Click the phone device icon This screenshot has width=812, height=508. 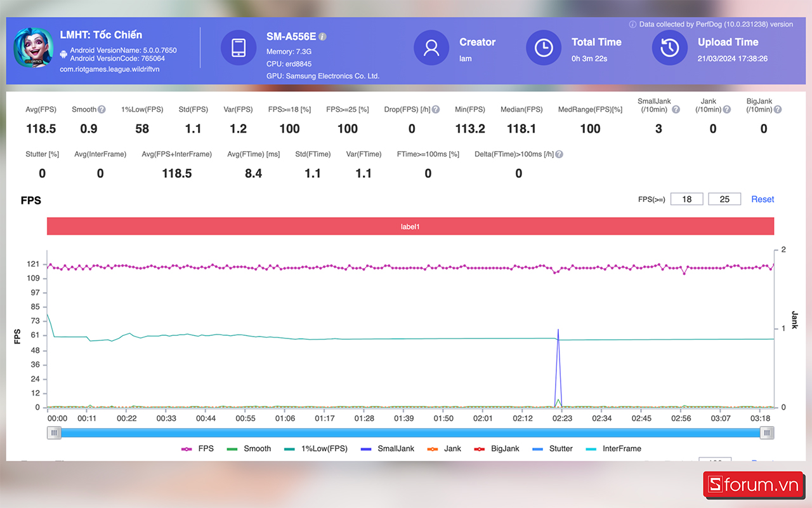click(x=239, y=48)
